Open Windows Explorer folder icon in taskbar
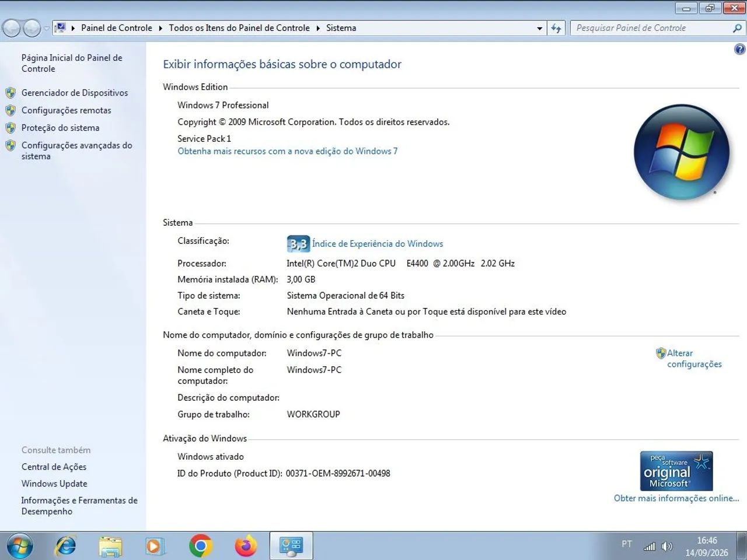The image size is (747, 560). 110,546
